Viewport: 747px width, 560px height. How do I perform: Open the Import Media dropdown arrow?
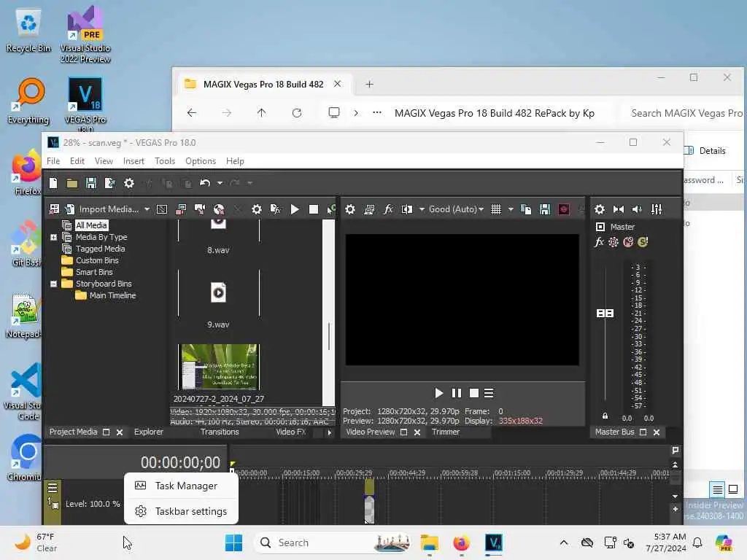[x=147, y=209]
